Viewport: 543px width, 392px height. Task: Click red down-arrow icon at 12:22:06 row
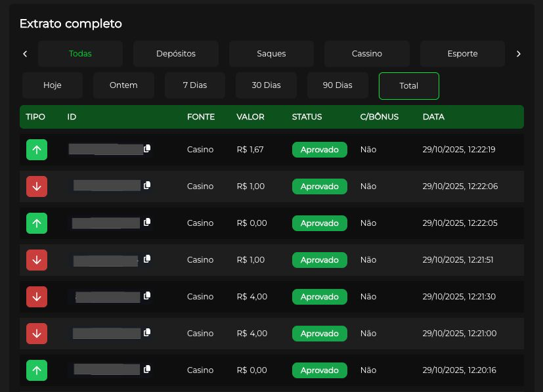tap(37, 186)
